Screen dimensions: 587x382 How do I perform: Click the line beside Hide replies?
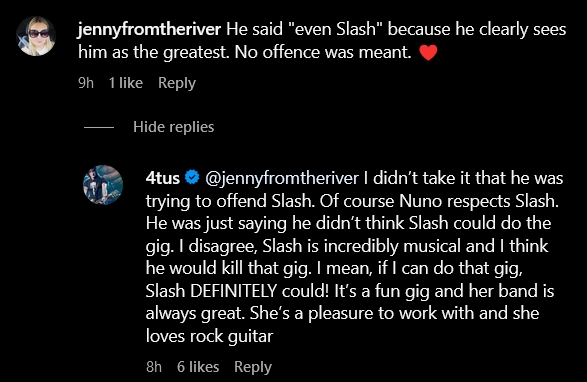pyautogui.click(x=99, y=128)
